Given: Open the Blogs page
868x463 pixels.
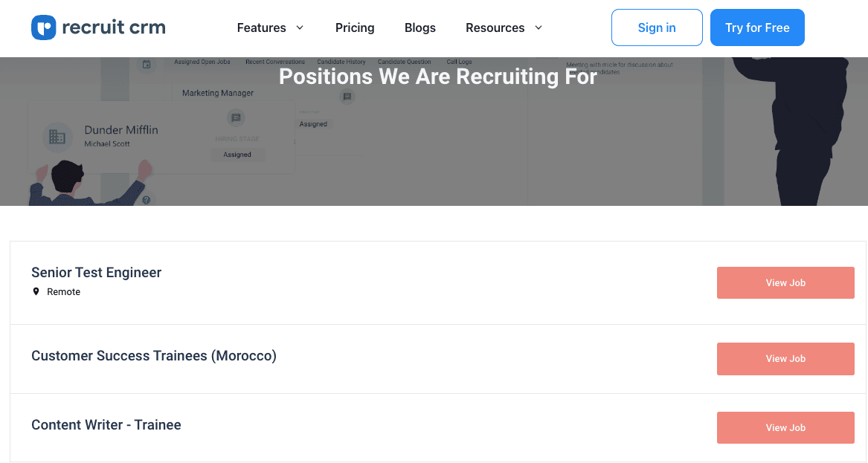Looking at the screenshot, I should (420, 27).
